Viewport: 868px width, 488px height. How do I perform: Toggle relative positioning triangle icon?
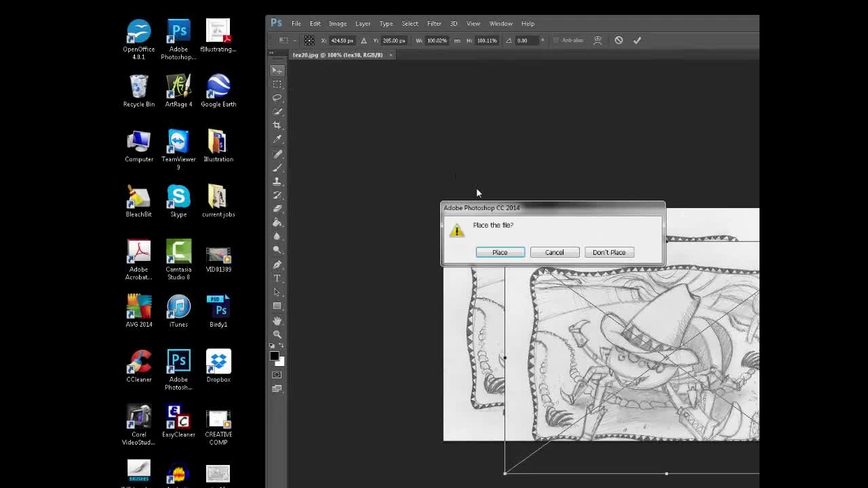[x=363, y=40]
